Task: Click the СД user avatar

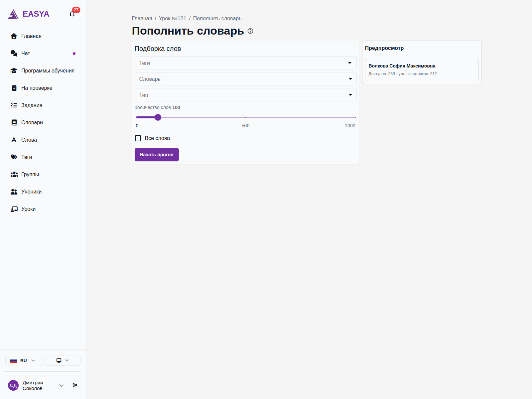Action: point(13,385)
